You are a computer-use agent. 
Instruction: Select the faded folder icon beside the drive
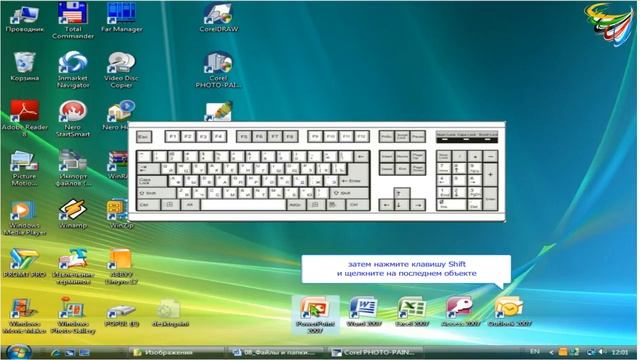pos(170,313)
